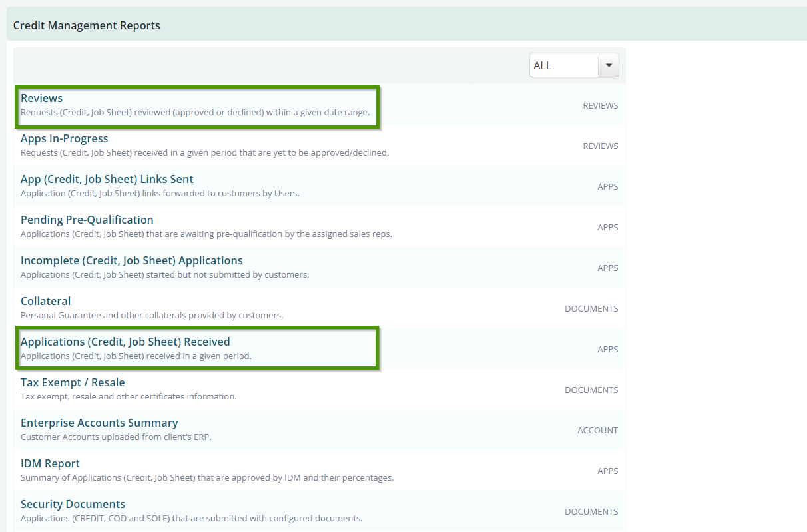Click description about applications approved by IDM
Screen dimensions: 807x532
[207, 477]
